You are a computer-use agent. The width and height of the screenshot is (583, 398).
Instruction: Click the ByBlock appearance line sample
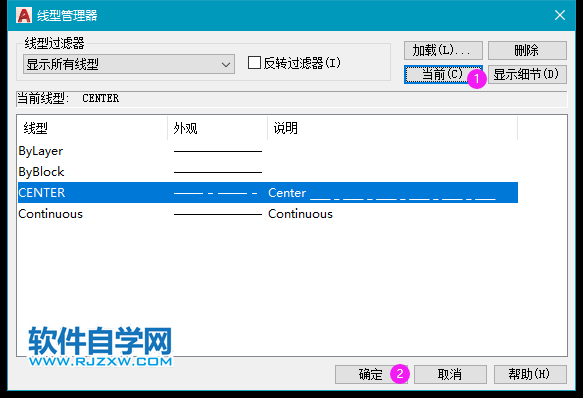point(218,172)
